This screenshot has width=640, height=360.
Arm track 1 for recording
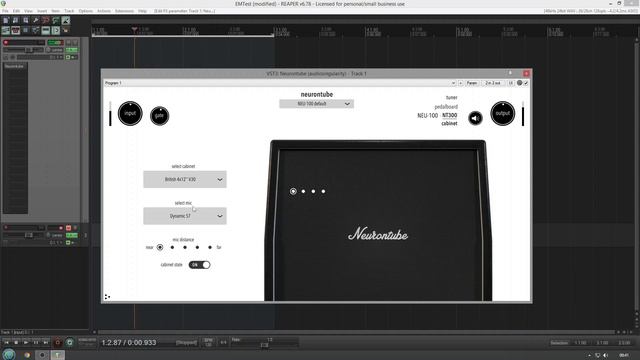point(6,42)
